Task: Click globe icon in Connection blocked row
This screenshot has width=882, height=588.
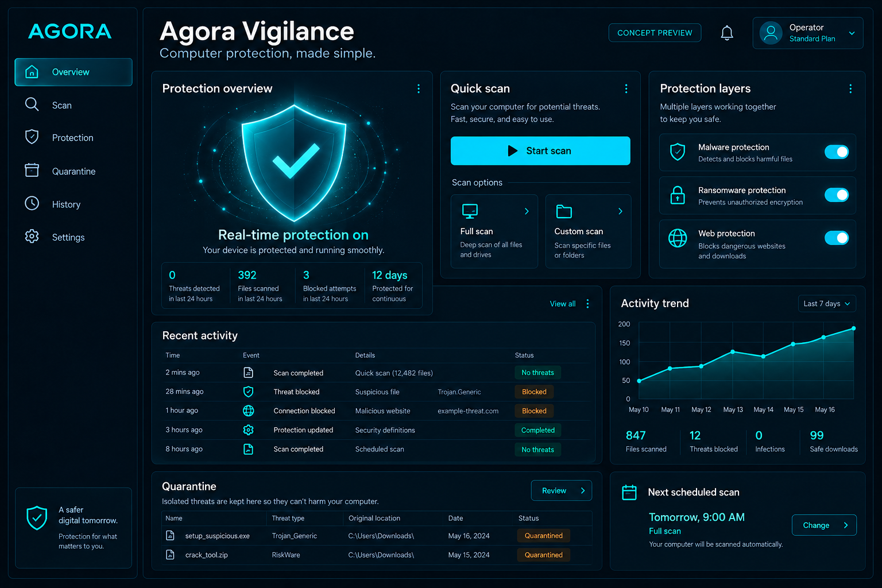Action: 248,411
